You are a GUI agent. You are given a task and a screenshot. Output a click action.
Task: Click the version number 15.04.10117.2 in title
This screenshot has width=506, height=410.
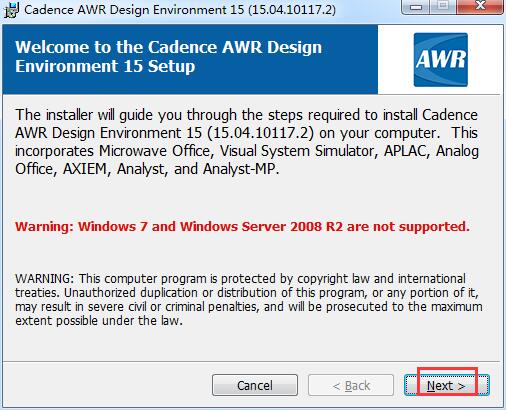coord(292,10)
